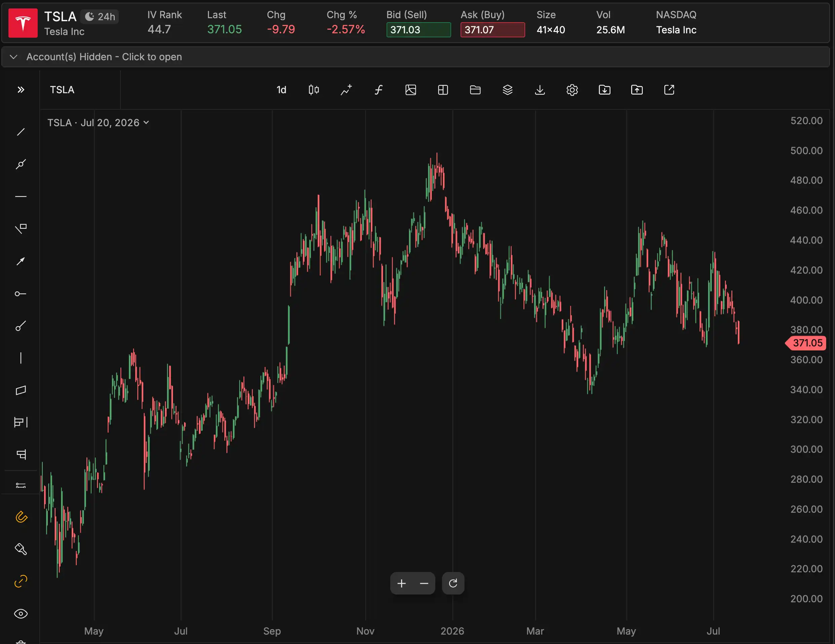The height and width of the screenshot is (644, 835).
Task: Select the line segment with circle-end tool
Action: click(x=21, y=326)
